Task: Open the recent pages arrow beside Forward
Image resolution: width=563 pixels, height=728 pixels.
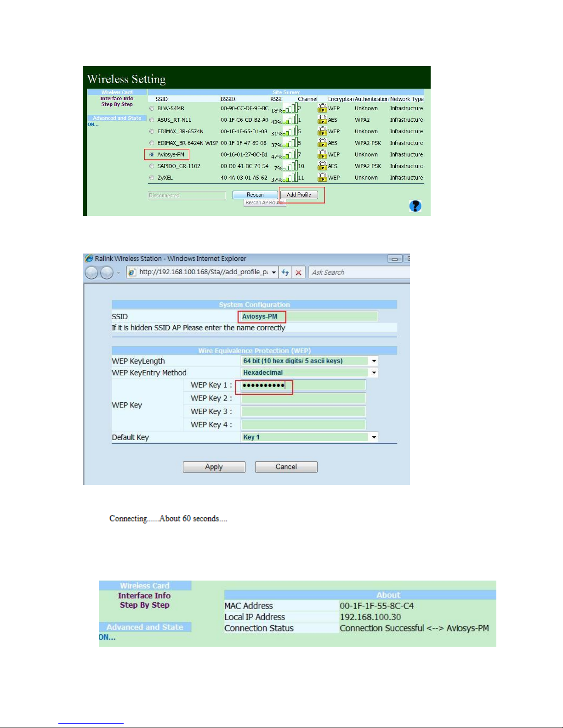Action: click(118, 273)
